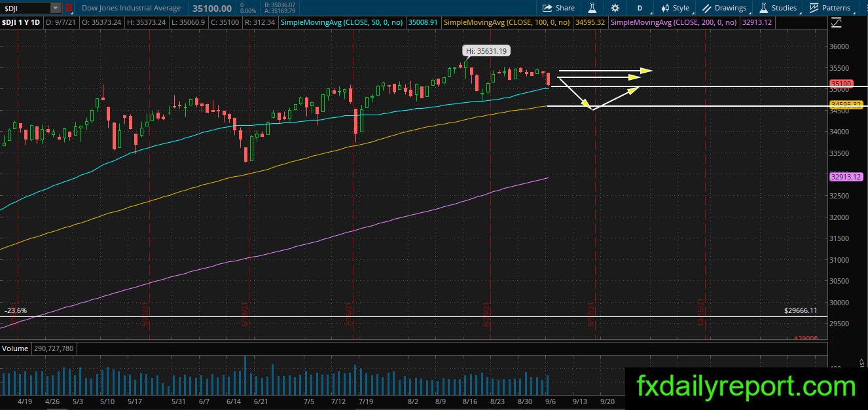
Task: Open the Drawings menu
Action: point(724,8)
